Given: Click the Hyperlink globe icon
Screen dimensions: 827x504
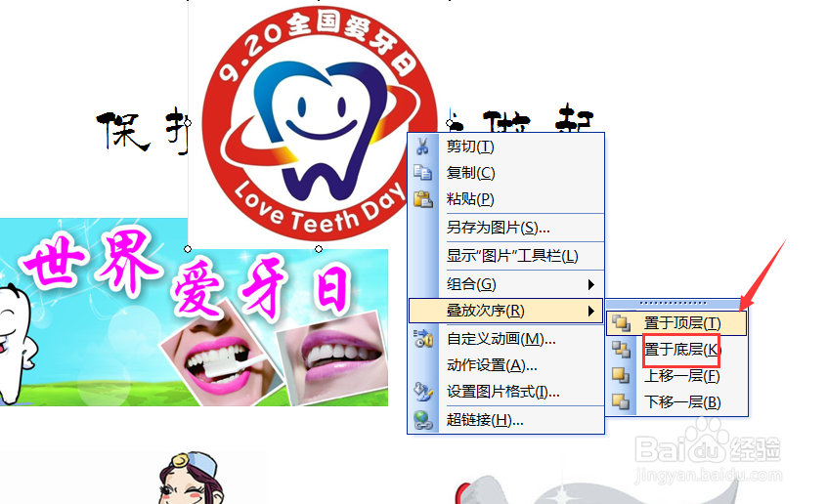Looking at the screenshot, I should (x=423, y=420).
